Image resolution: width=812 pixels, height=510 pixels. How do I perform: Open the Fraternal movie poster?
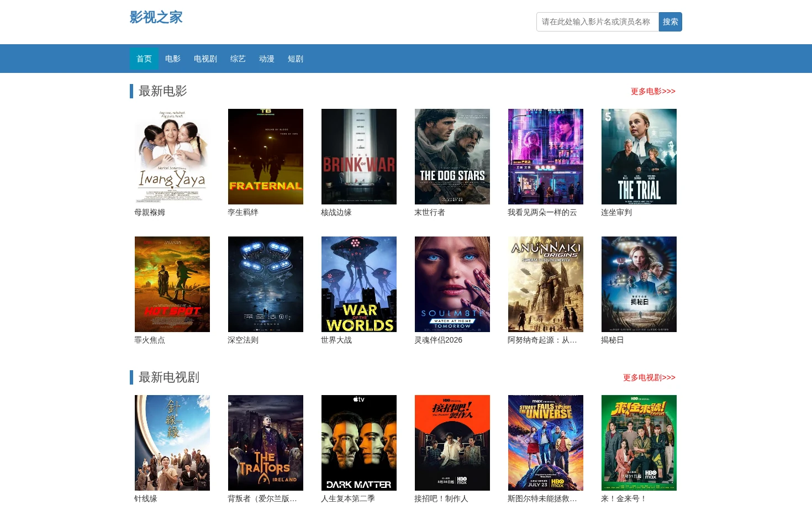(266, 156)
